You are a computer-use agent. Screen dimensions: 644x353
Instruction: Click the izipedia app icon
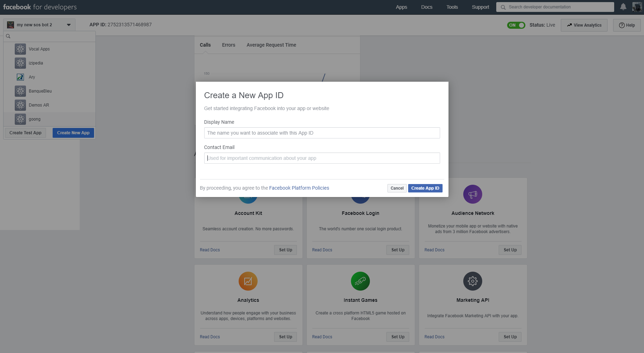[x=20, y=63]
